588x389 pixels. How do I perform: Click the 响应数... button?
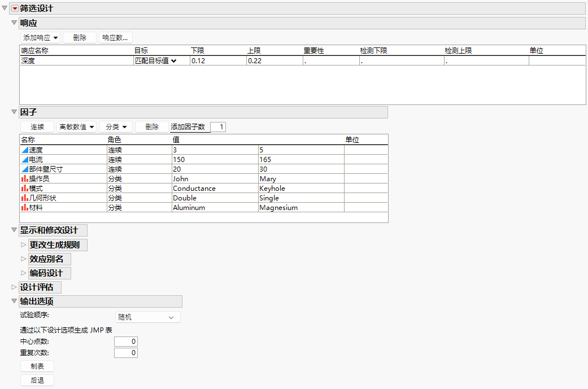click(x=115, y=37)
